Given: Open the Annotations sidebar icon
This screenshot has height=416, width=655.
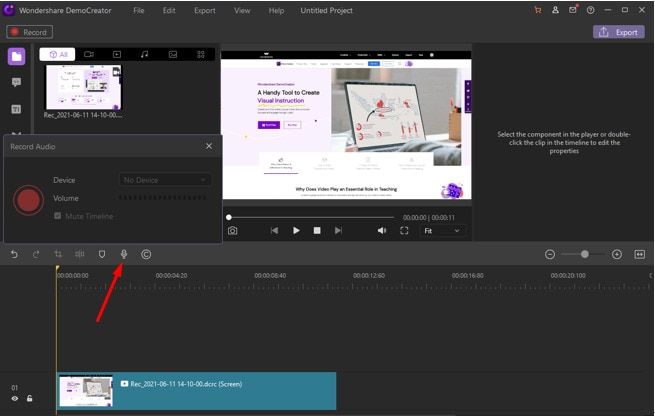Looking at the screenshot, I should pos(16,82).
